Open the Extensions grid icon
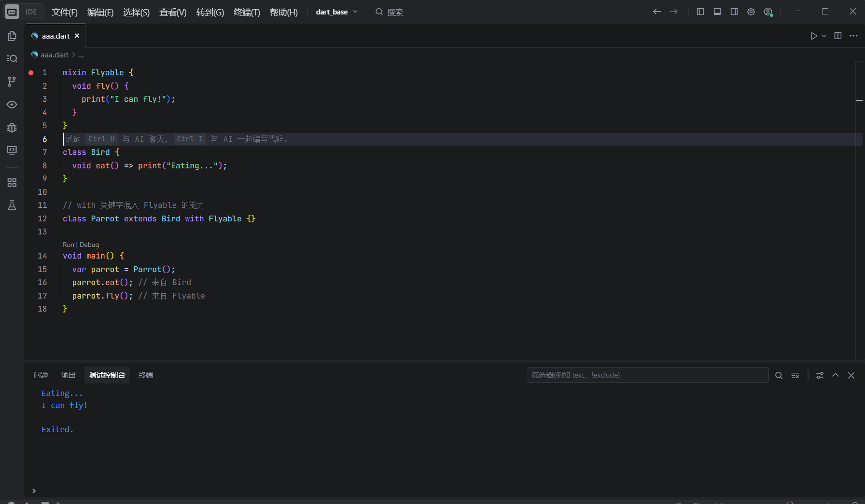The image size is (865, 504). click(x=12, y=183)
